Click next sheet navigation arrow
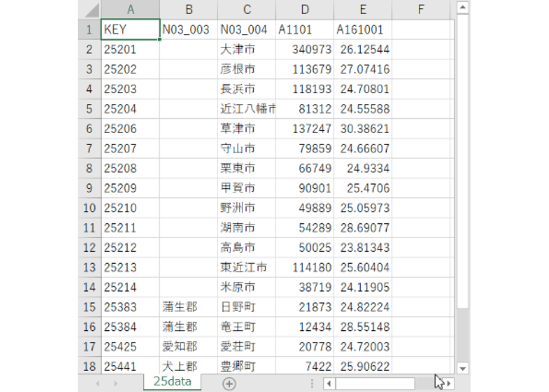549x392 pixels. (x=115, y=384)
